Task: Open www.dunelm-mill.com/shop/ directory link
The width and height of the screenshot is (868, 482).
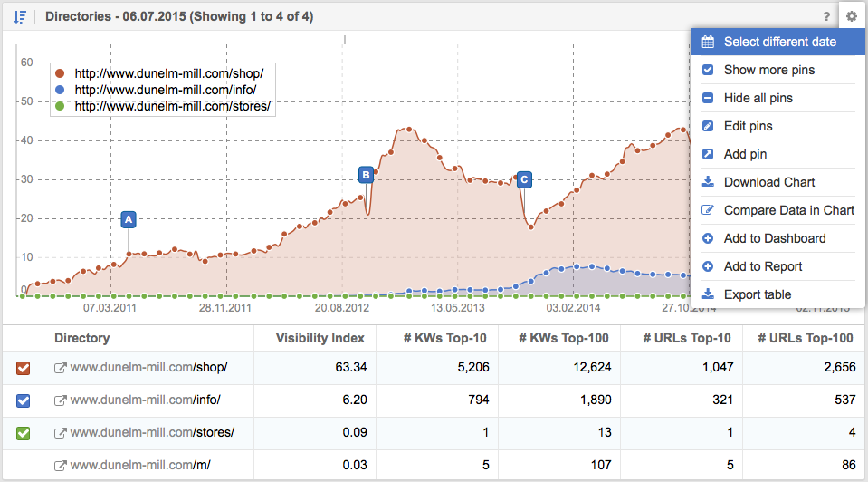Action: click(148, 368)
